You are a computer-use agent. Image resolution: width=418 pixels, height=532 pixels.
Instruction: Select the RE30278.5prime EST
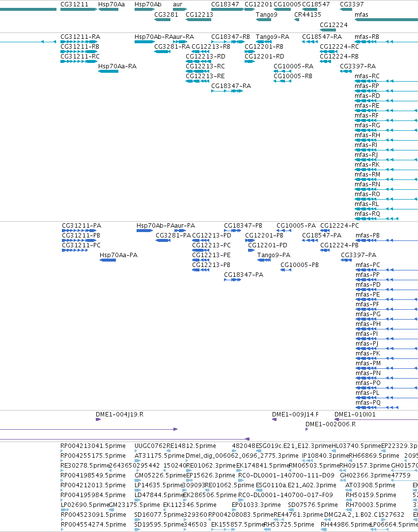62,471
